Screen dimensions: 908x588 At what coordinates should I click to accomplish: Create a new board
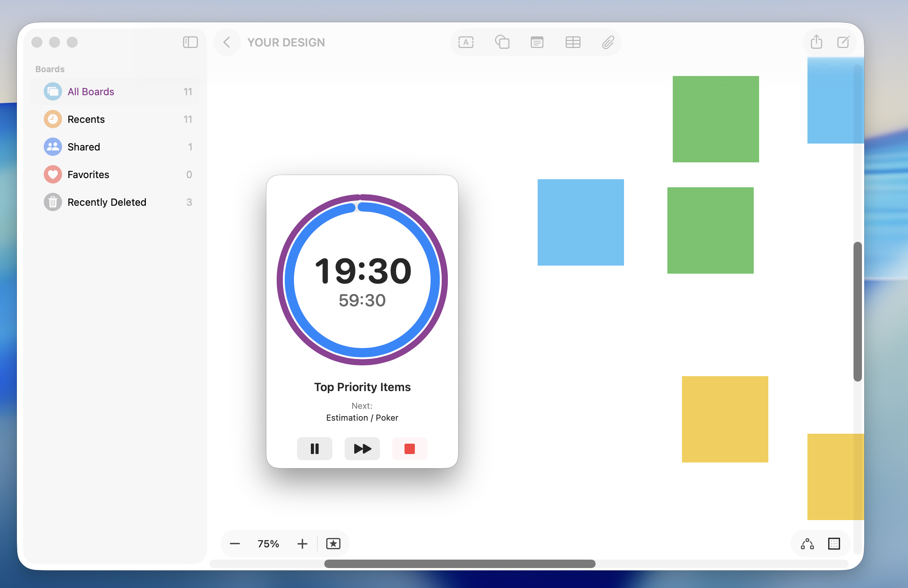844,42
